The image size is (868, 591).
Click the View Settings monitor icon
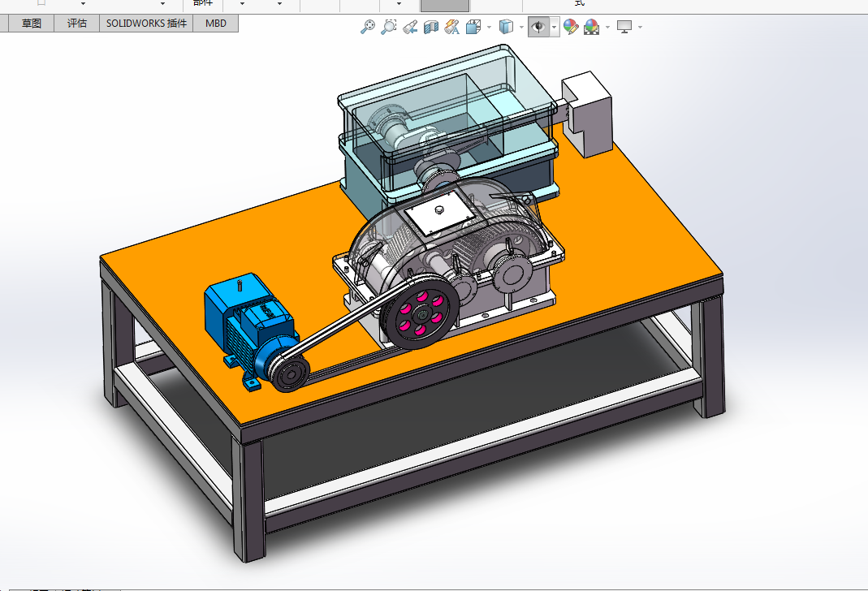pyautogui.click(x=624, y=27)
